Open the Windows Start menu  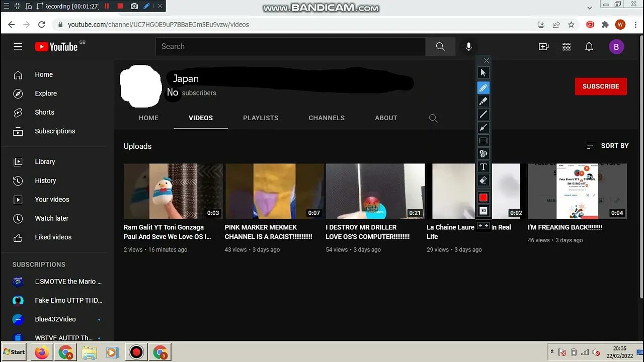coord(14,352)
